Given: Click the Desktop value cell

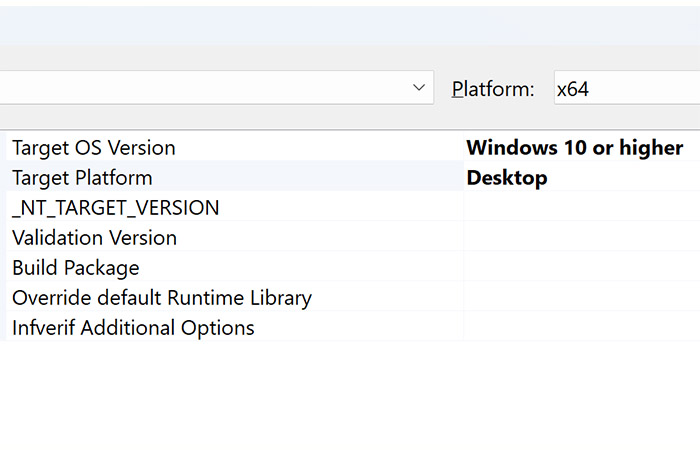Looking at the screenshot, I should point(582,178).
